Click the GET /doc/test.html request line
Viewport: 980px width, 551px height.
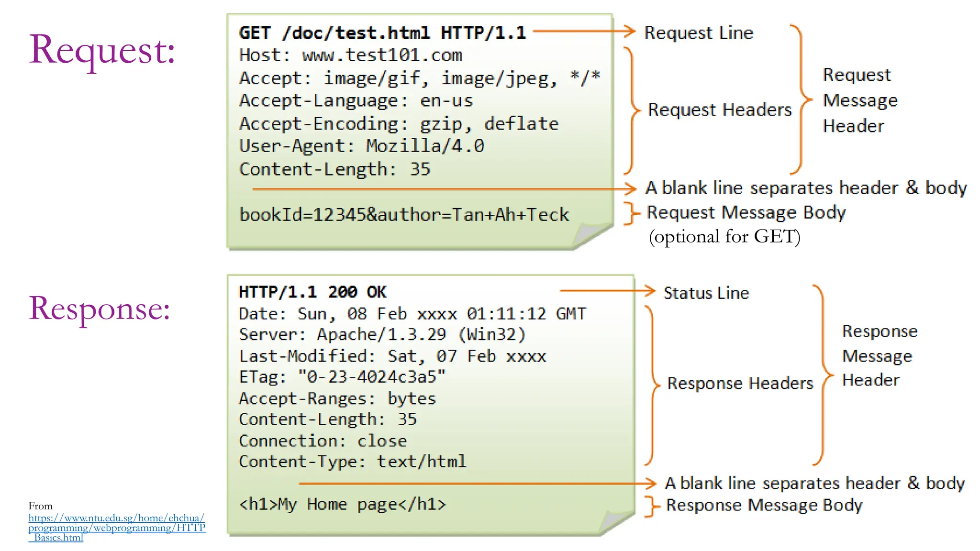point(382,33)
